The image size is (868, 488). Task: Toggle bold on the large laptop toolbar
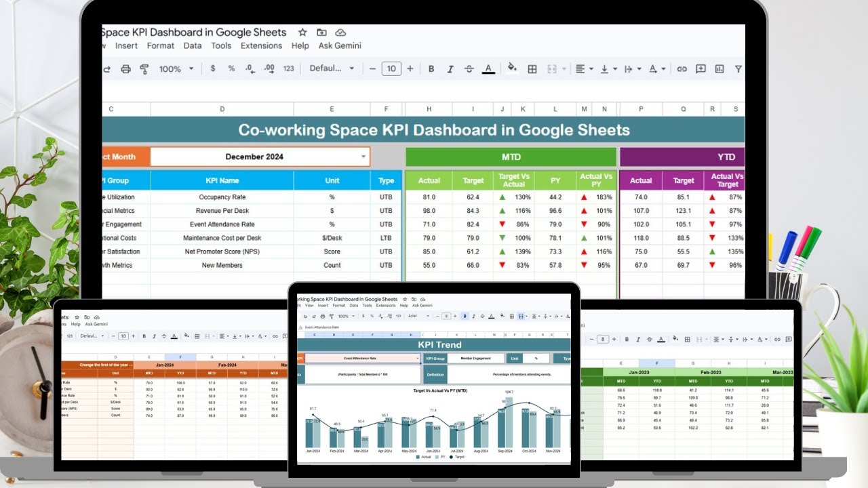click(431, 68)
